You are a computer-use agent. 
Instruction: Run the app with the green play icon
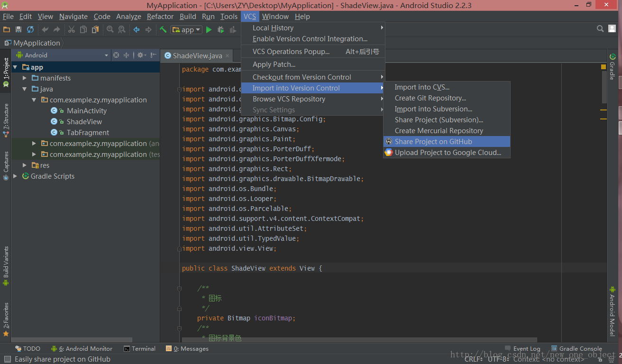(209, 30)
